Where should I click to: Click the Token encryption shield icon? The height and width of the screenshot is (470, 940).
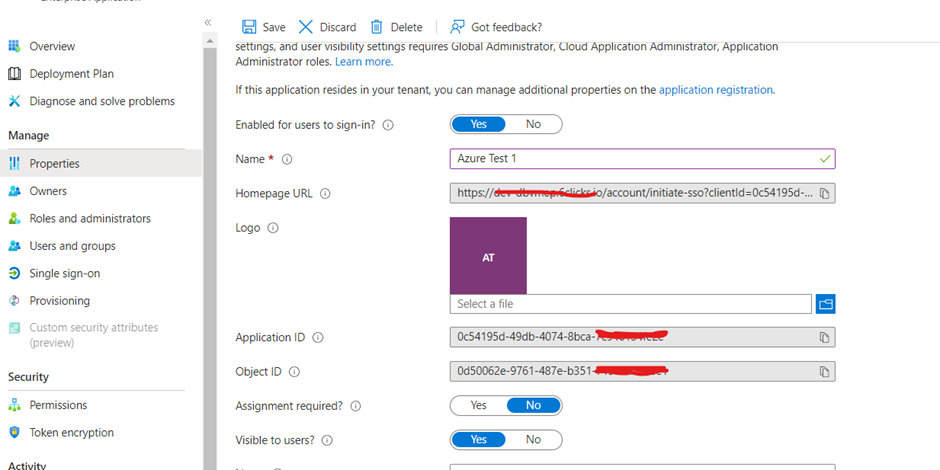[x=14, y=432]
